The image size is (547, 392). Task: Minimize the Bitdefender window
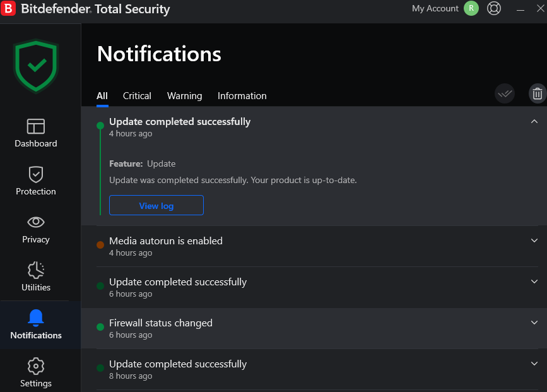click(520, 9)
